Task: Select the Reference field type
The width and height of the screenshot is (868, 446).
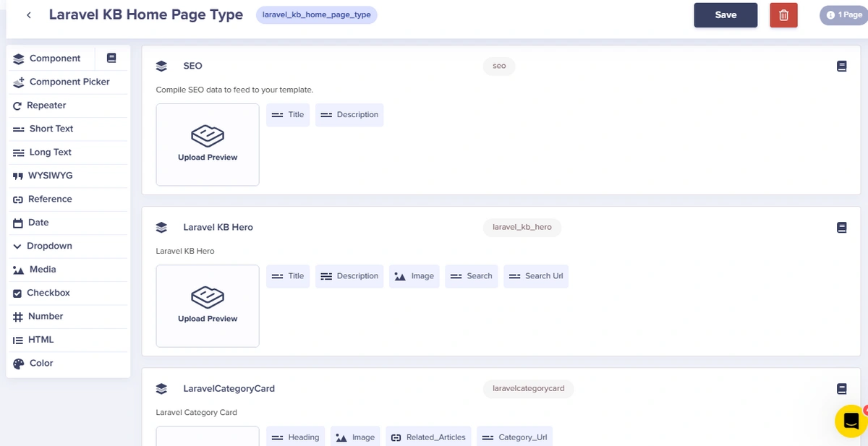Action: (50, 199)
